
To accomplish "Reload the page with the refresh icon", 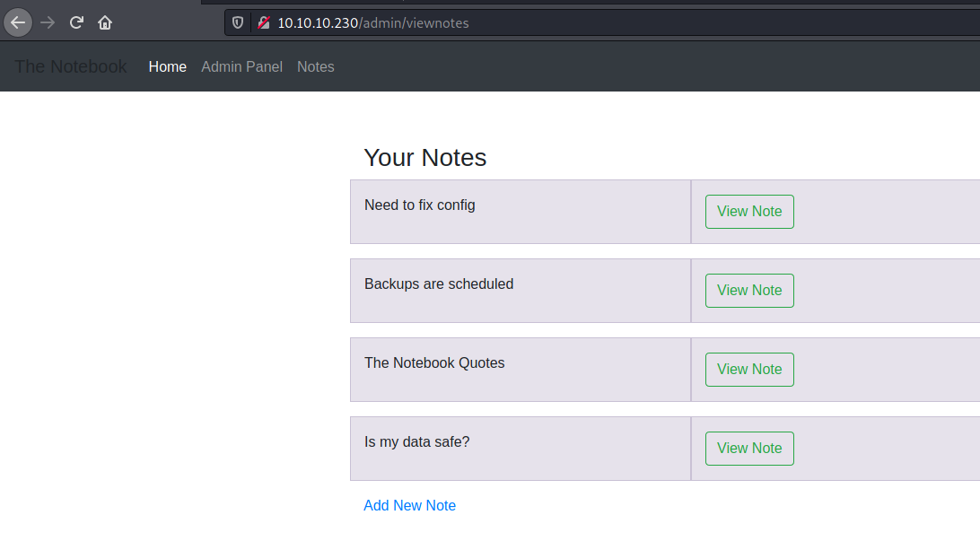I will pyautogui.click(x=76, y=23).
